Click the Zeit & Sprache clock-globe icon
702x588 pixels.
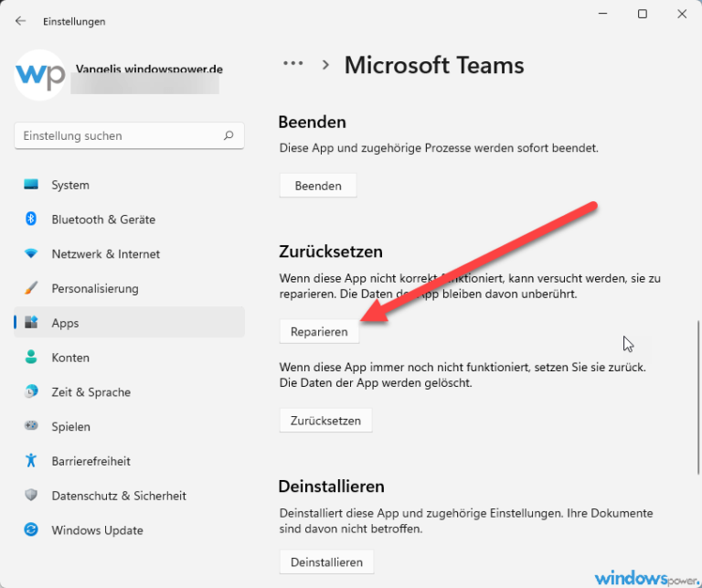click(x=31, y=391)
